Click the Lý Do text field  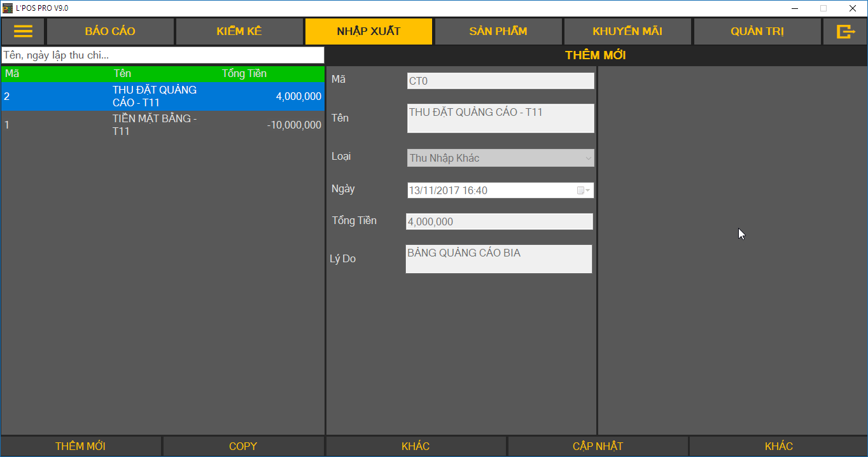tap(498, 259)
